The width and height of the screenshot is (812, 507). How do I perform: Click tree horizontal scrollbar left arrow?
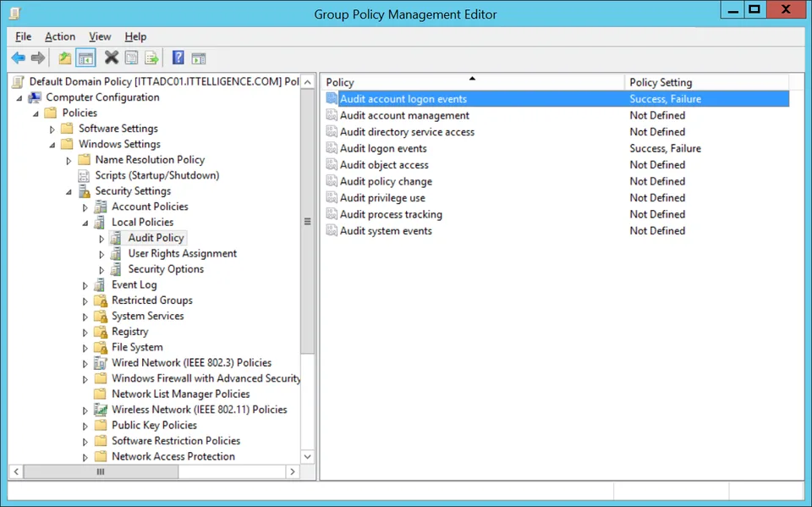pyautogui.click(x=17, y=471)
